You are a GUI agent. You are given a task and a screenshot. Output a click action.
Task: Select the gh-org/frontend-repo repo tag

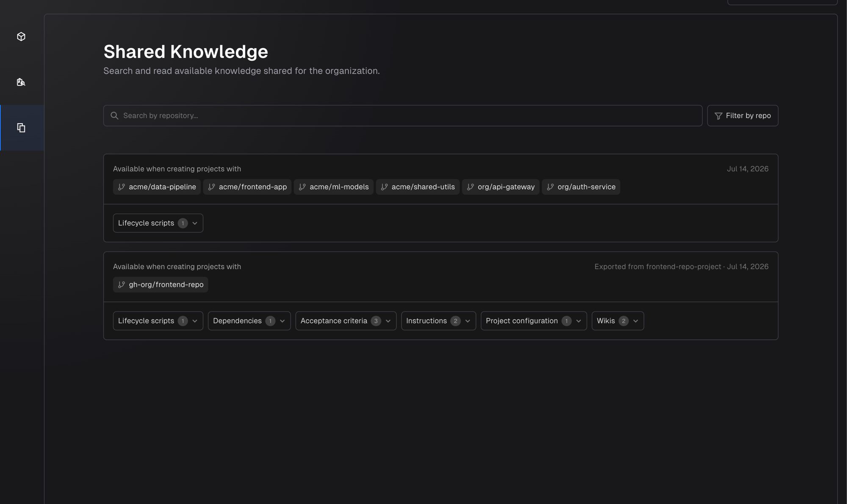click(x=161, y=285)
